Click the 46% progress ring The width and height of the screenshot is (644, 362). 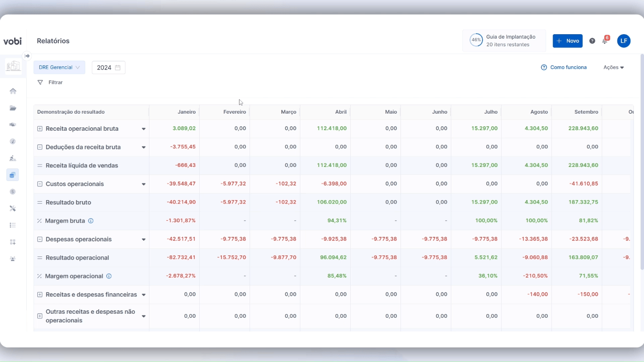[x=476, y=40]
